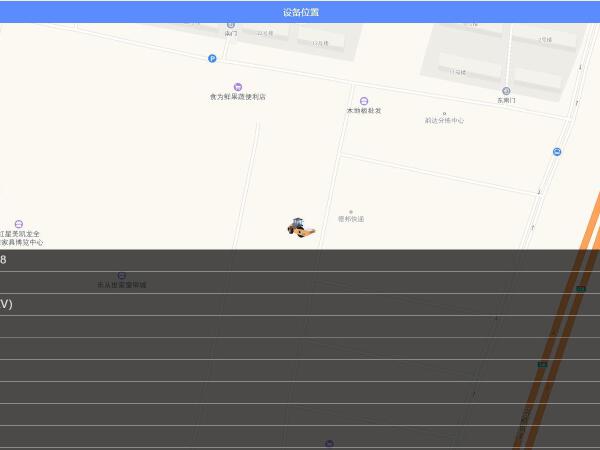Select the 食为鲜果蔬便利店 shop icon
The image size is (600, 450).
point(237,87)
